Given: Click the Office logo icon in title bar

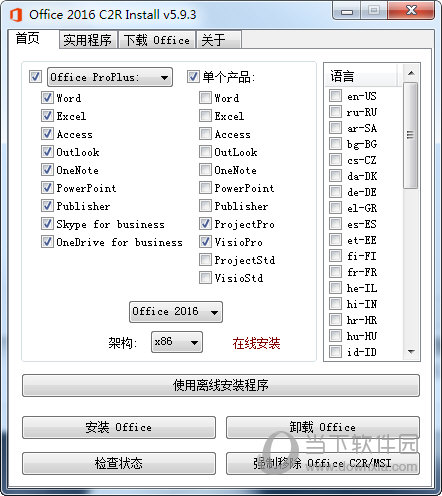Looking at the screenshot, I should pos(16,15).
